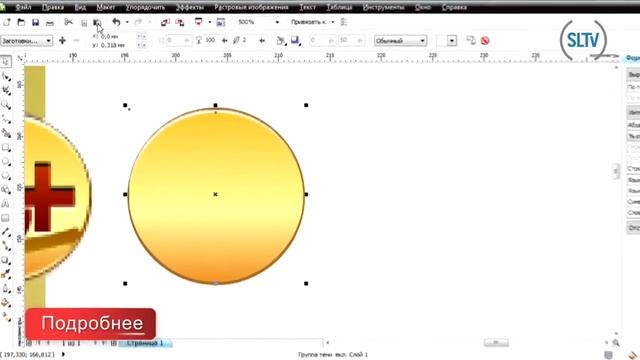Click the shadow Y offset field 0,318
Image resolution: width=640 pixels, height=360 pixels.
point(113,45)
